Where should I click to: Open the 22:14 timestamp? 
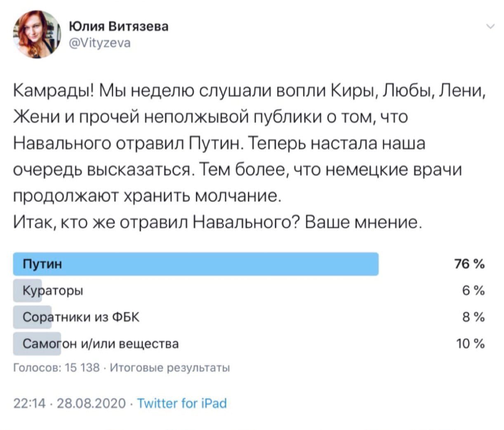tap(30, 403)
